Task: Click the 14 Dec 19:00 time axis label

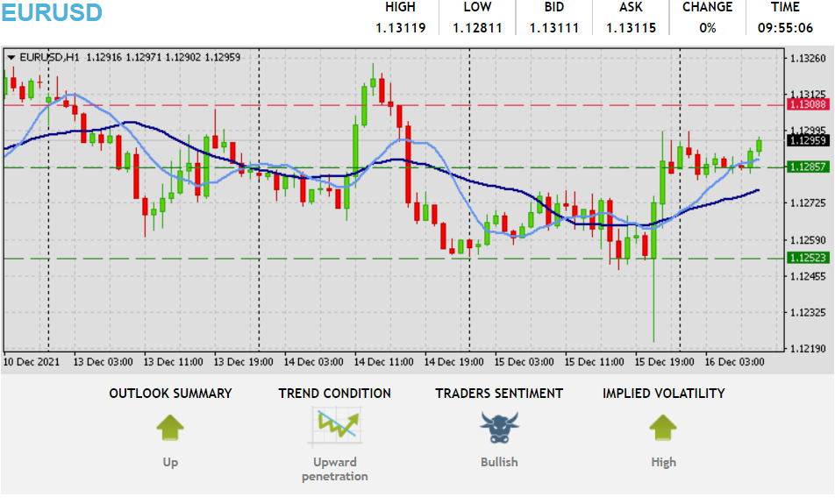Action: [453, 362]
